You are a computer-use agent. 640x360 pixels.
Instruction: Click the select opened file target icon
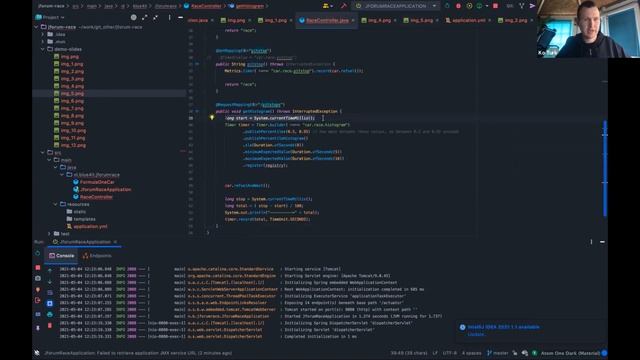(x=133, y=18)
